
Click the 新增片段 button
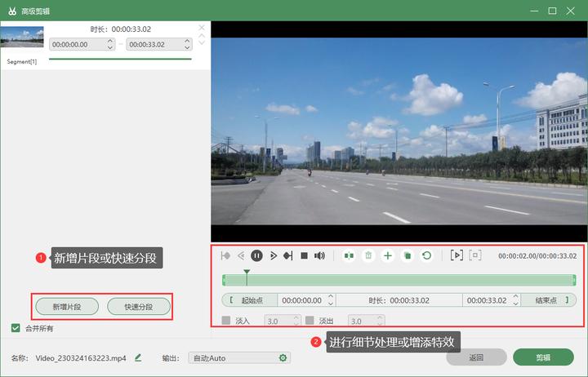pyautogui.click(x=67, y=307)
